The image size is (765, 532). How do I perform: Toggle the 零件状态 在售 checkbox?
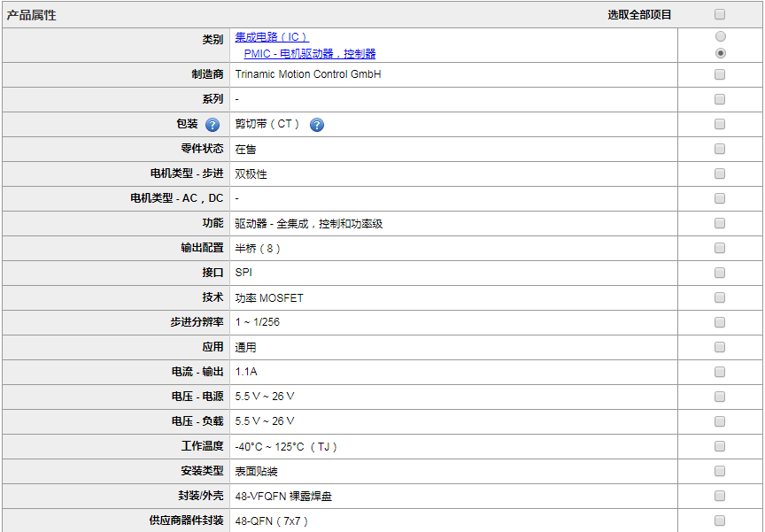(x=720, y=149)
